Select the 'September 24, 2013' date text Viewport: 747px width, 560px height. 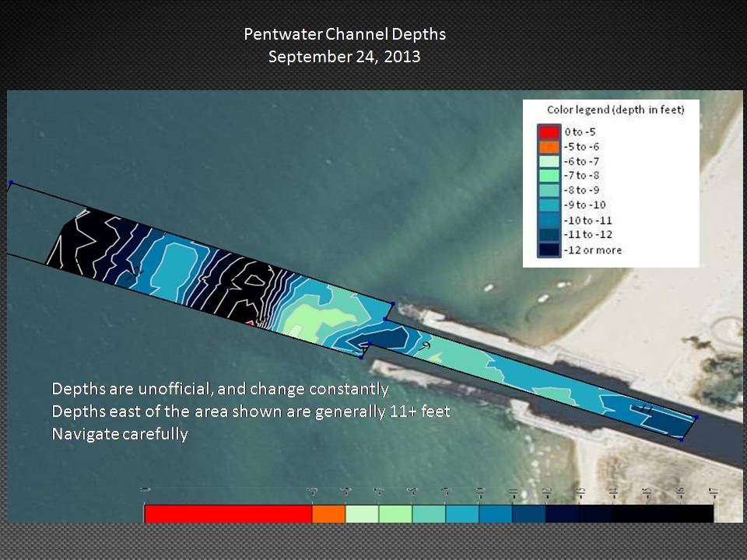(344, 57)
